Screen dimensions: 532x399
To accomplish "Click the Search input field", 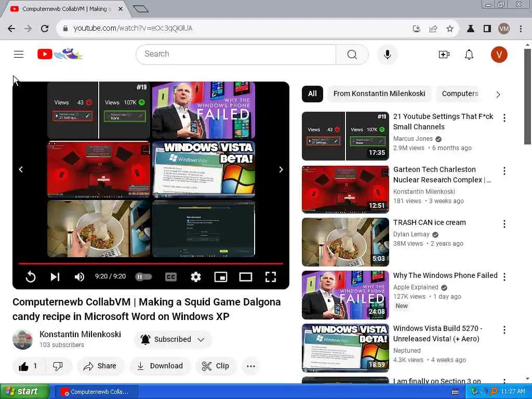I will point(236,54).
